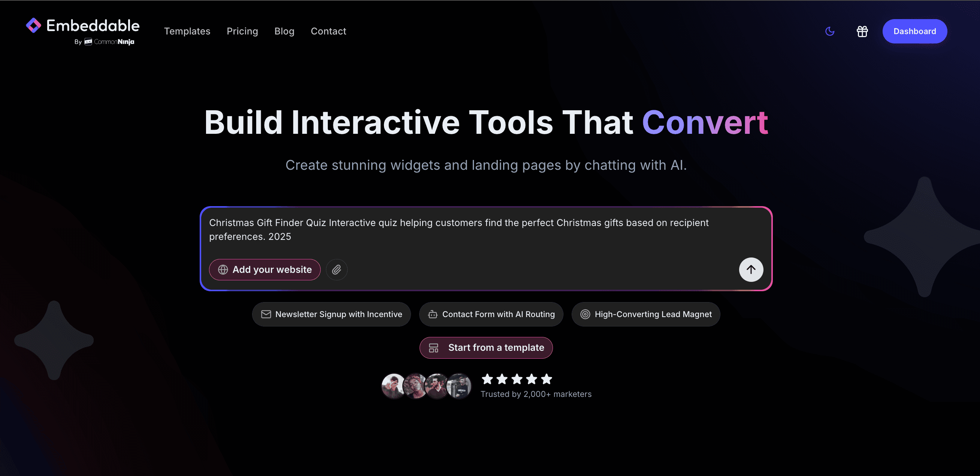Click the globe icon in Add your website

pyautogui.click(x=223, y=270)
